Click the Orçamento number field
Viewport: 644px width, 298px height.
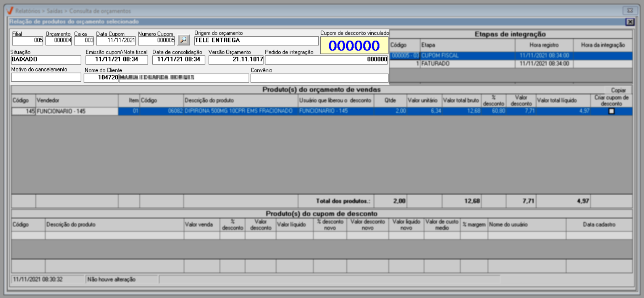[58, 40]
